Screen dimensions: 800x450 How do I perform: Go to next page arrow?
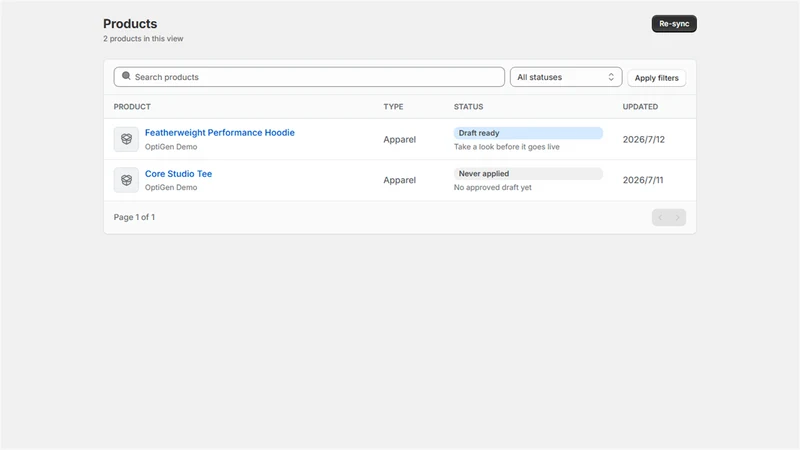(x=678, y=217)
